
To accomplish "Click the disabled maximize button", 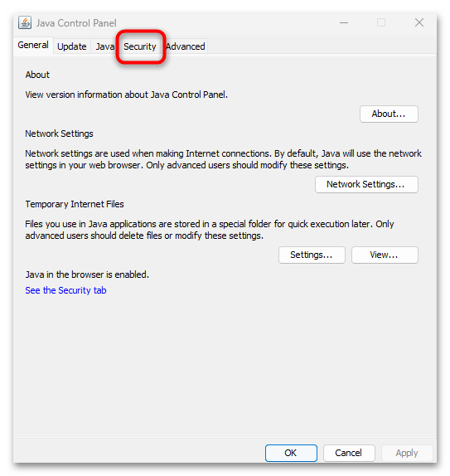I will (x=381, y=22).
